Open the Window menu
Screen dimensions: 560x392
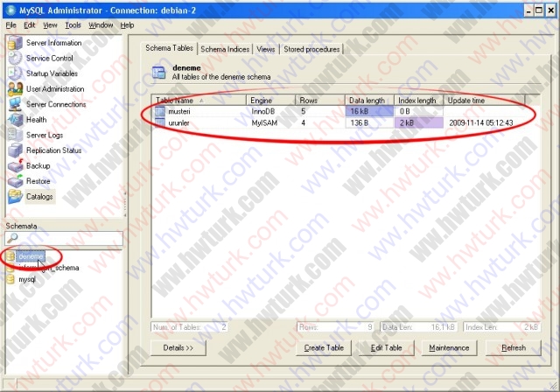tap(101, 25)
